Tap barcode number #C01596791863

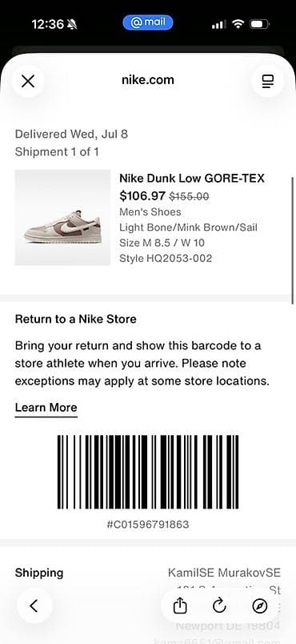click(x=148, y=525)
